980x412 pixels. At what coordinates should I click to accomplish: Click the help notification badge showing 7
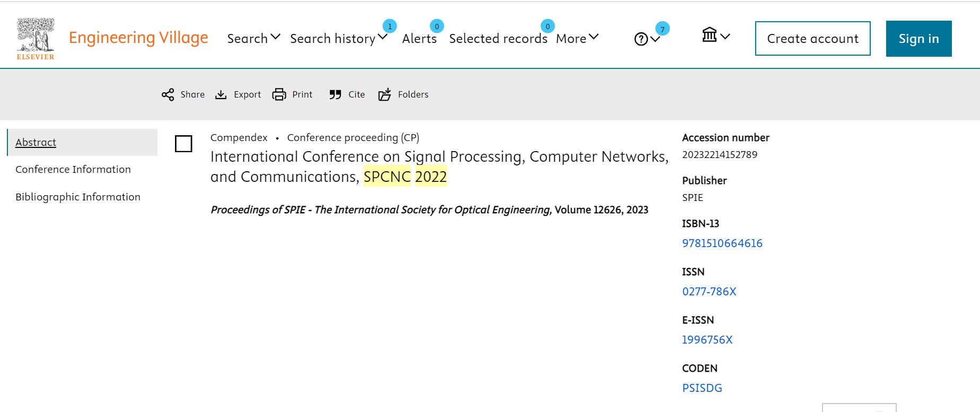tap(662, 29)
